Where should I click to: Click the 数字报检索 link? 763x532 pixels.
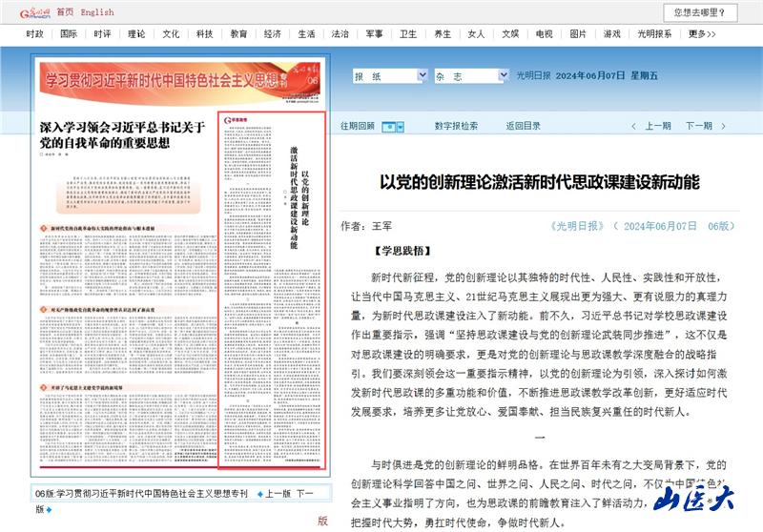[456, 126]
